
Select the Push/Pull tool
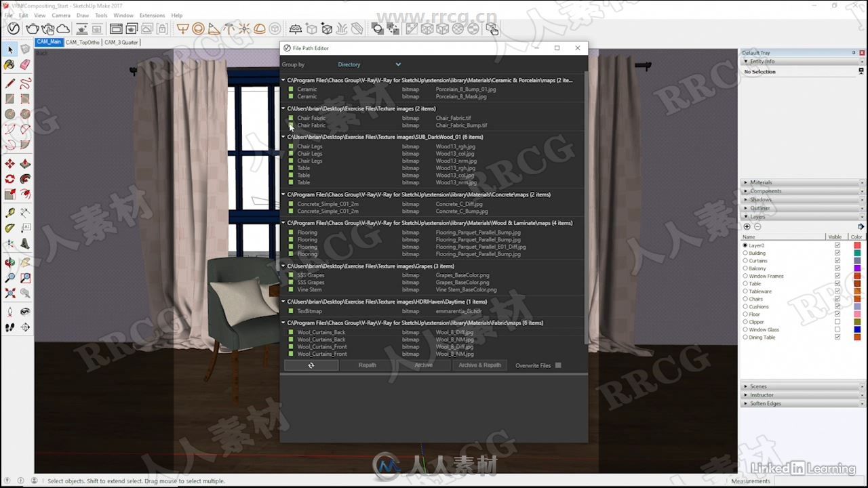[25, 163]
